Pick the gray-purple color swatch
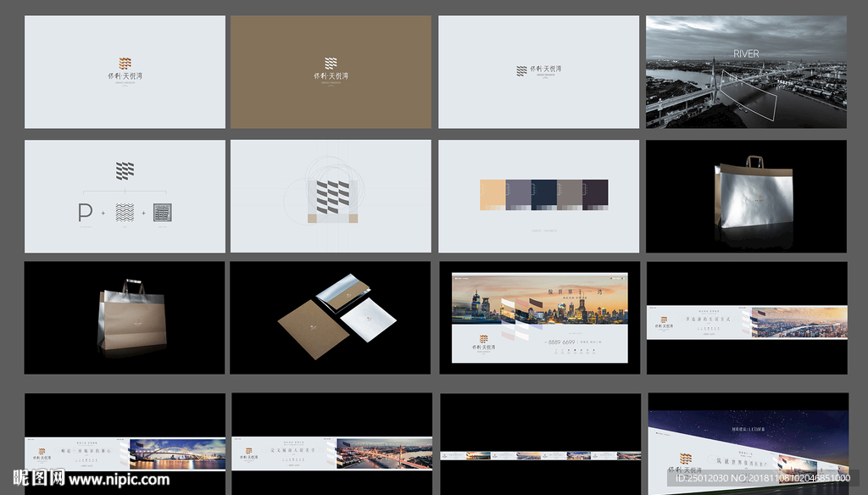This screenshot has height=495, width=868. pos(519,194)
